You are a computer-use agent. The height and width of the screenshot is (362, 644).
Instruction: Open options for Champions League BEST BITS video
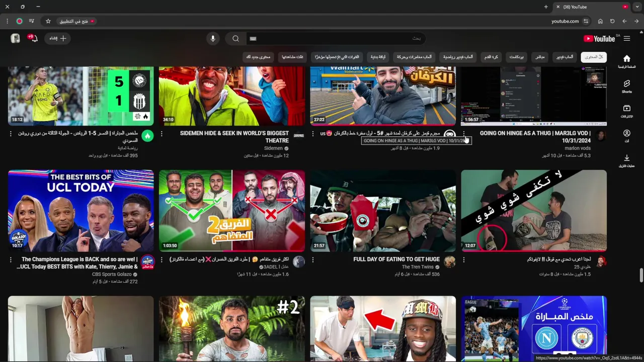coord(11,260)
